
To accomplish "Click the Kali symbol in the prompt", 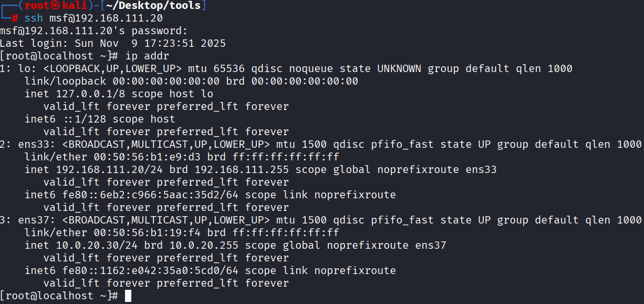I will coord(51,5).
